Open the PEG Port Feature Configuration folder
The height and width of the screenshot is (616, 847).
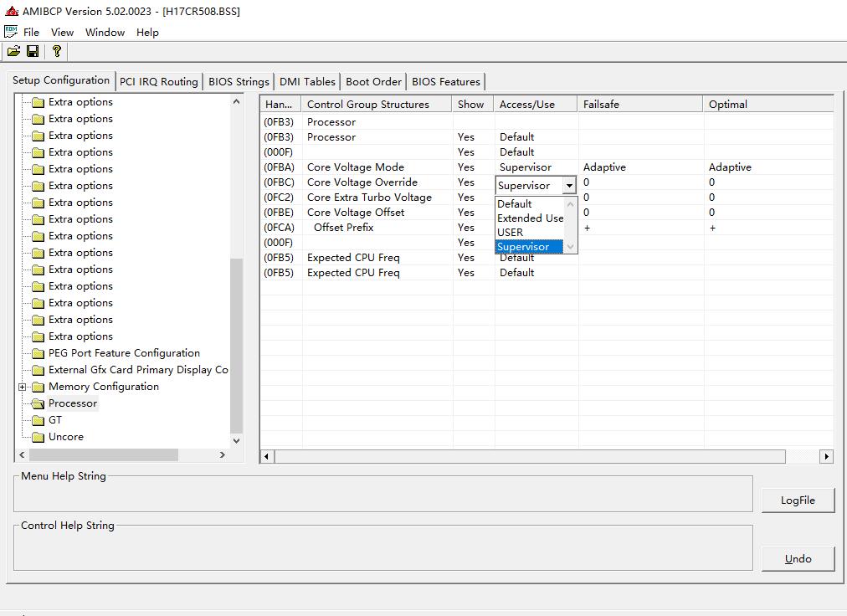tap(123, 353)
